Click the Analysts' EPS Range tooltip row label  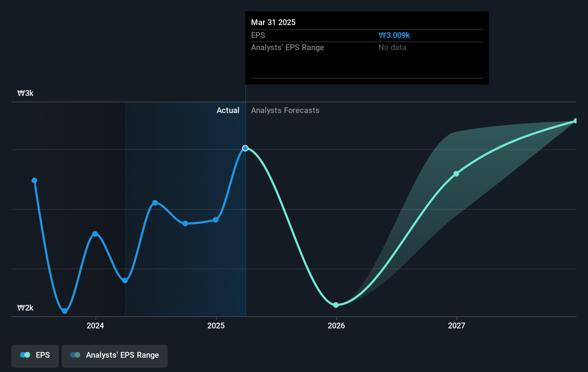pos(287,47)
